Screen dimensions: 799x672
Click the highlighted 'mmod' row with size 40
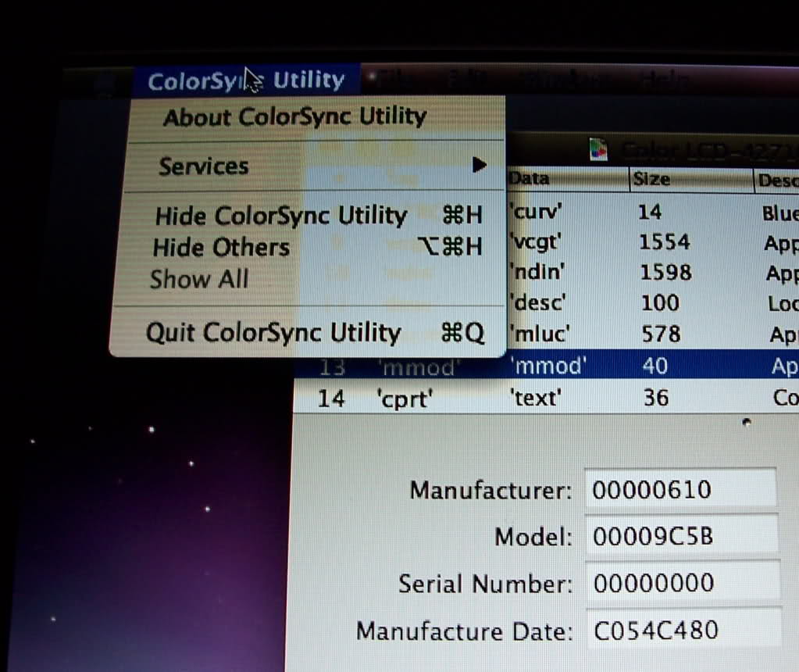546,366
